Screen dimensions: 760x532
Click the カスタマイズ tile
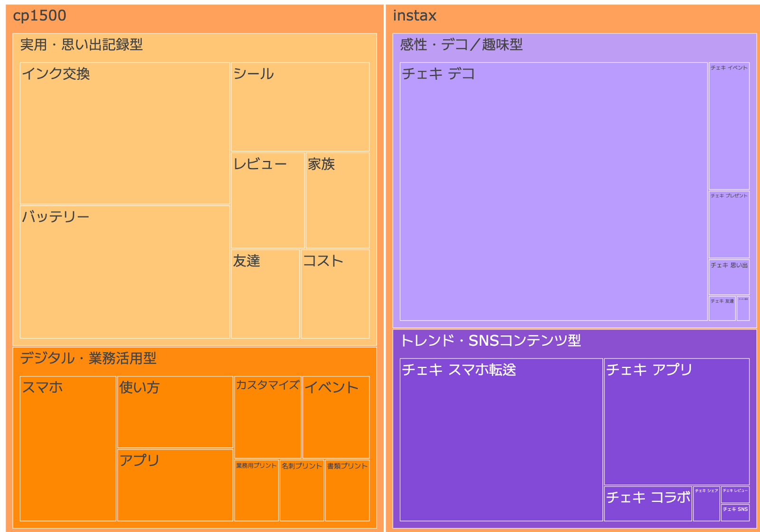[267, 417]
